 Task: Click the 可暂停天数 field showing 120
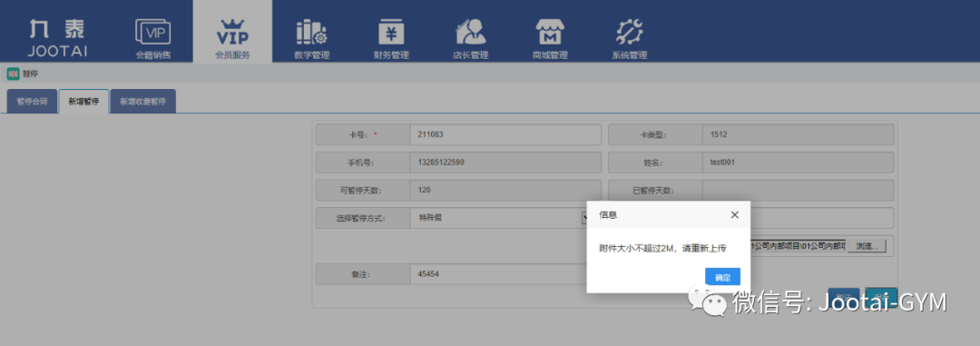505,190
